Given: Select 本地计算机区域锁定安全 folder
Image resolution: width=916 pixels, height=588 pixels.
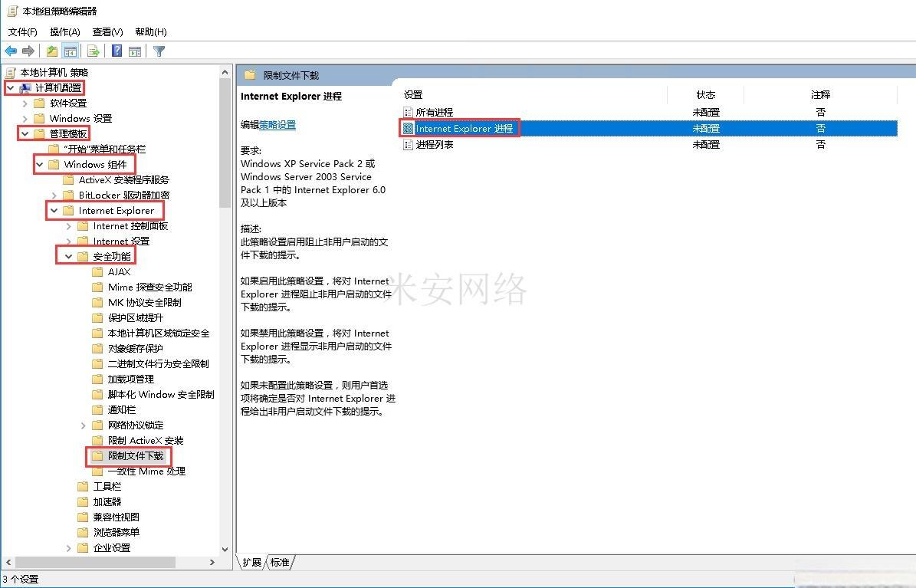Looking at the screenshot, I should [159, 333].
